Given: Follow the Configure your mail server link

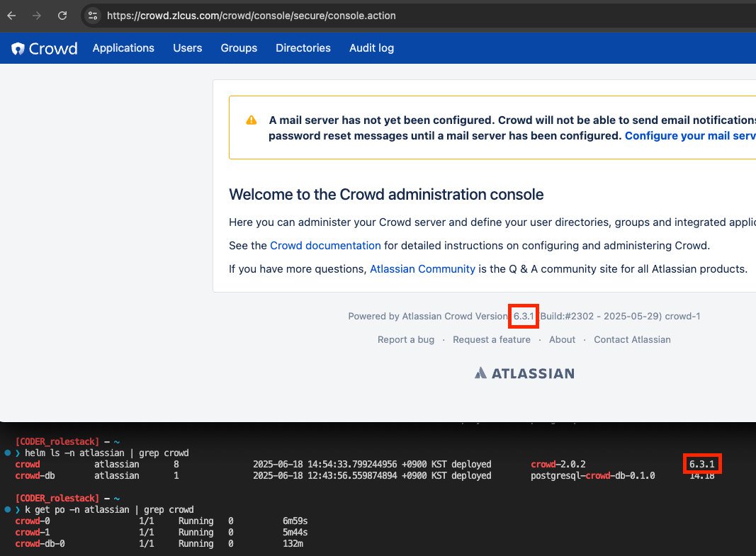Looking at the screenshot, I should pyautogui.click(x=690, y=136).
